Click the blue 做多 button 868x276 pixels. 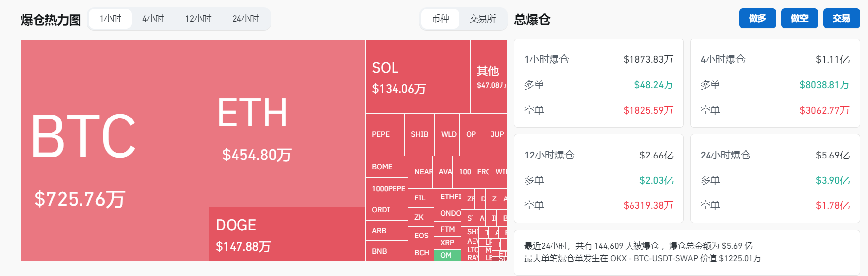click(757, 18)
